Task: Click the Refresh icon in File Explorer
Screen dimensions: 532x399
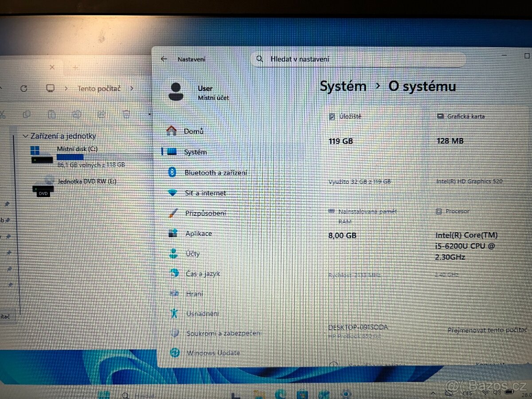Action: click(23, 88)
